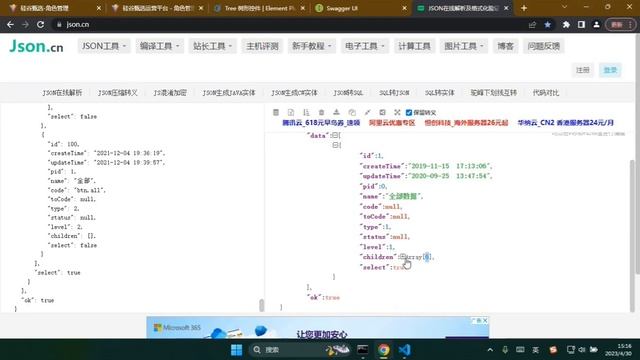
Task: Select the JSON压缩转义 sub-tab
Action: coord(118,93)
